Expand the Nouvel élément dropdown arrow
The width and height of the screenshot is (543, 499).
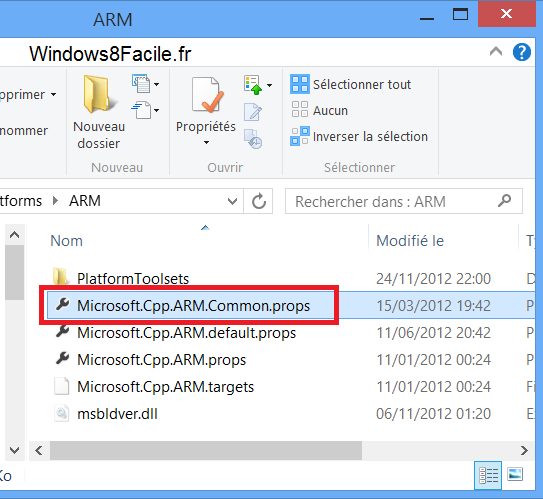[x=157, y=84]
